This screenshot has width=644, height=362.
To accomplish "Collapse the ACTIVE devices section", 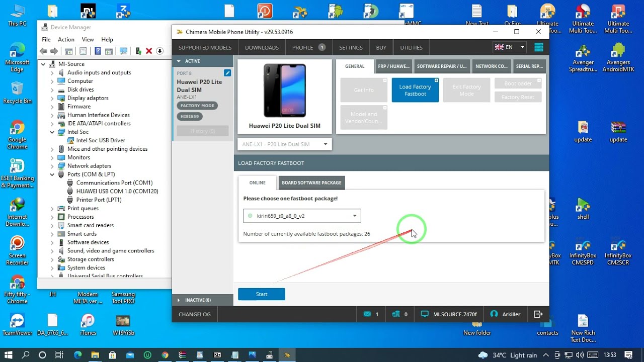I will click(x=178, y=61).
